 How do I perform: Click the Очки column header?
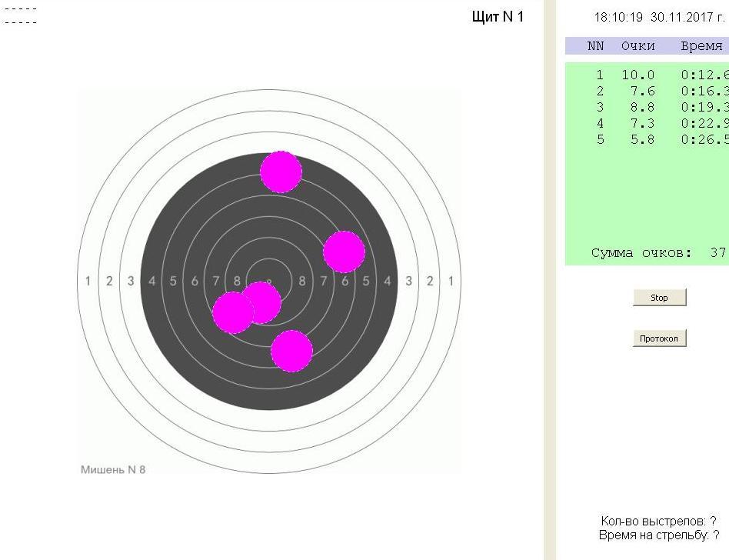[x=637, y=46]
